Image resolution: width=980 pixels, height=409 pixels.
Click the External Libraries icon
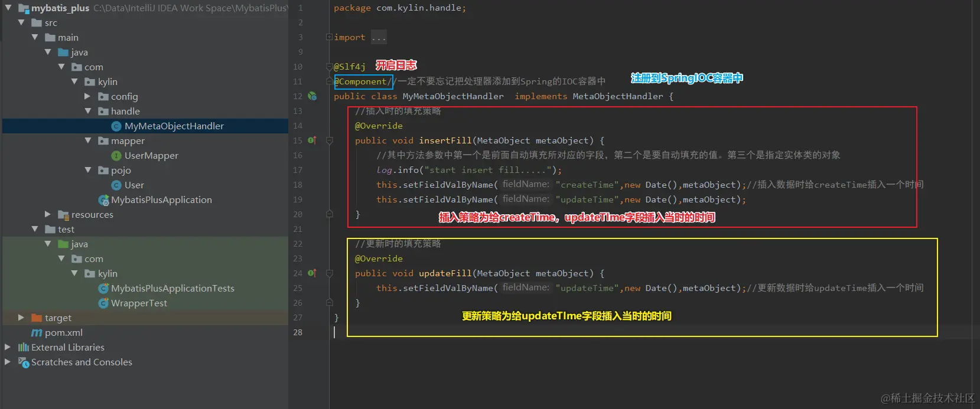point(24,347)
